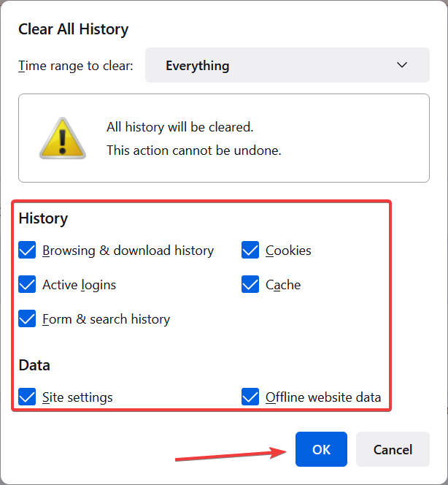This screenshot has width=448, height=485.
Task: Confirm clearing with the OK button
Action: (321, 449)
